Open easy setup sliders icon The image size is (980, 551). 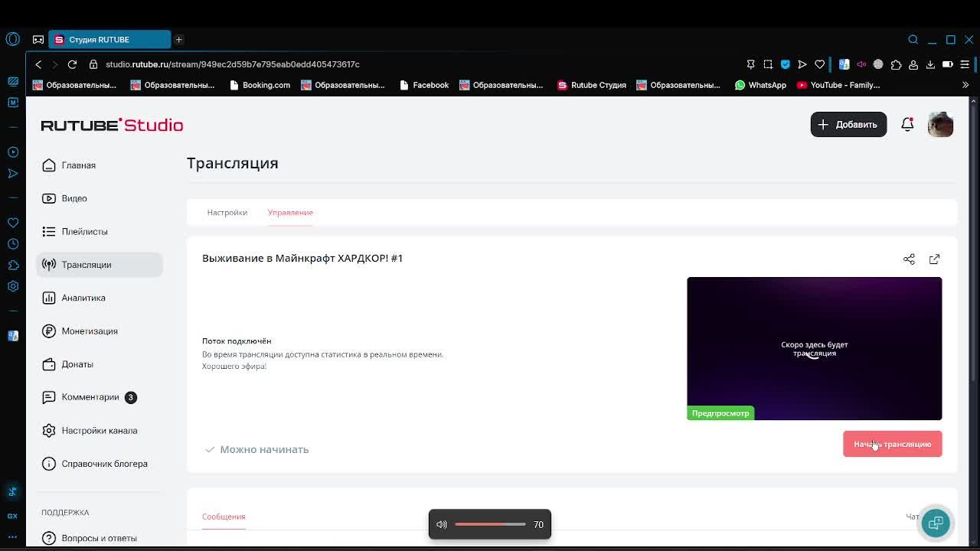click(965, 64)
